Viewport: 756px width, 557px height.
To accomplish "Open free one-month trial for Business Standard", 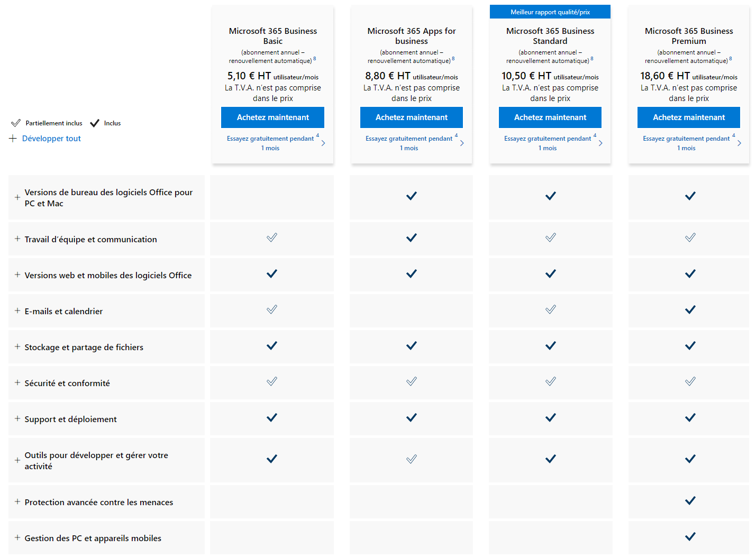I will click(548, 143).
